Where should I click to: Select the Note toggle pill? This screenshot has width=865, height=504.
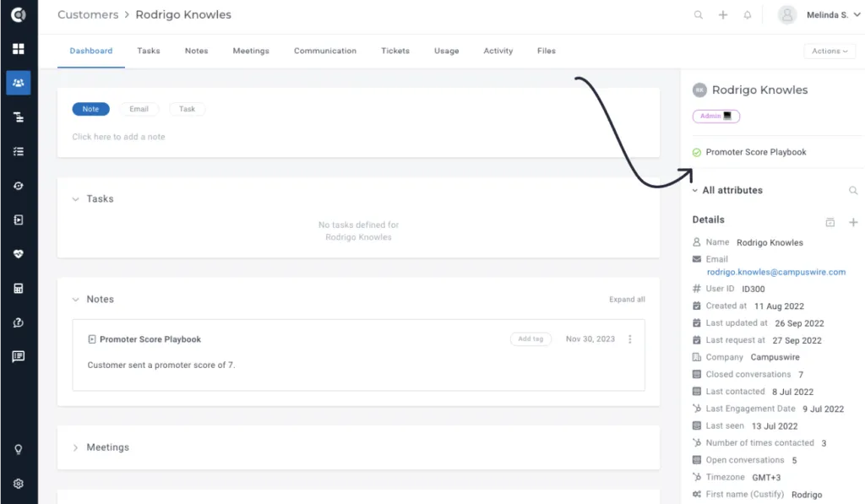point(90,109)
